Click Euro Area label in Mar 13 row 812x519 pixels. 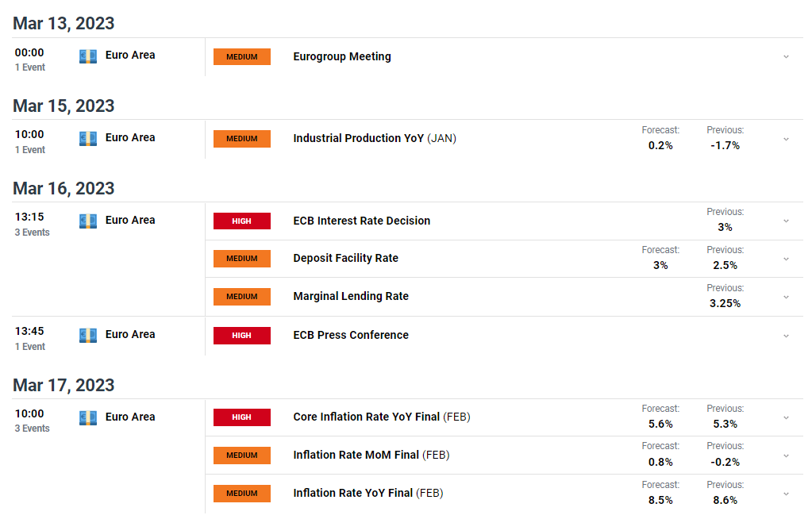[130, 55]
